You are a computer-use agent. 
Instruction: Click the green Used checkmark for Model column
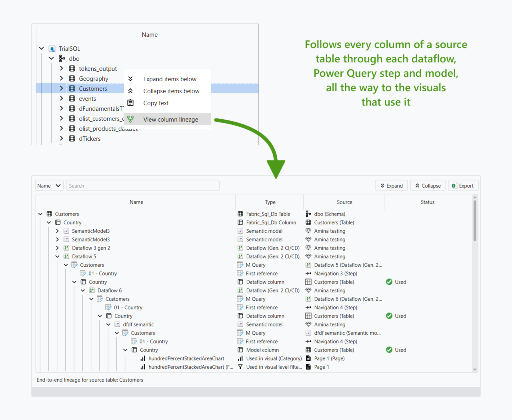389,350
